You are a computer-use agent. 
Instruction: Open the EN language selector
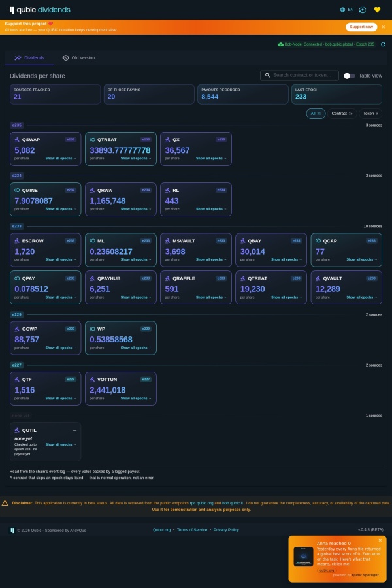347,10
